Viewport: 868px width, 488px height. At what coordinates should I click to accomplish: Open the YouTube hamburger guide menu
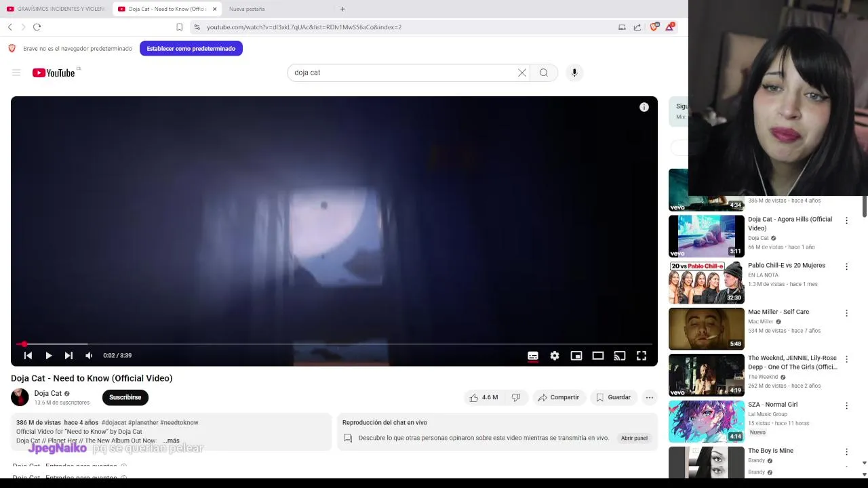(16, 73)
